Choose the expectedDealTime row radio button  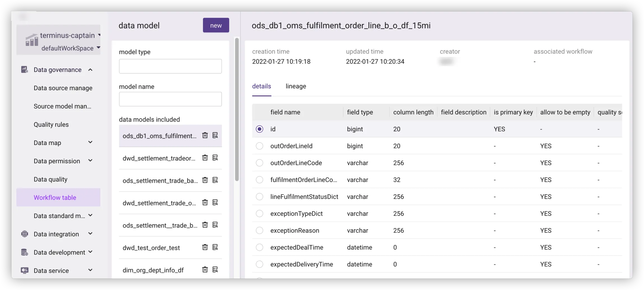pos(259,247)
